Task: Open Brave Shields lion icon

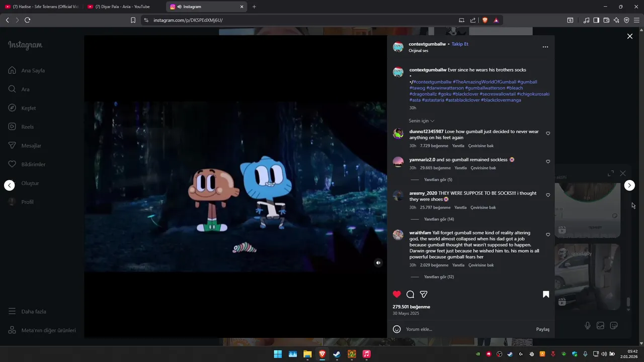Action: pos(485,20)
